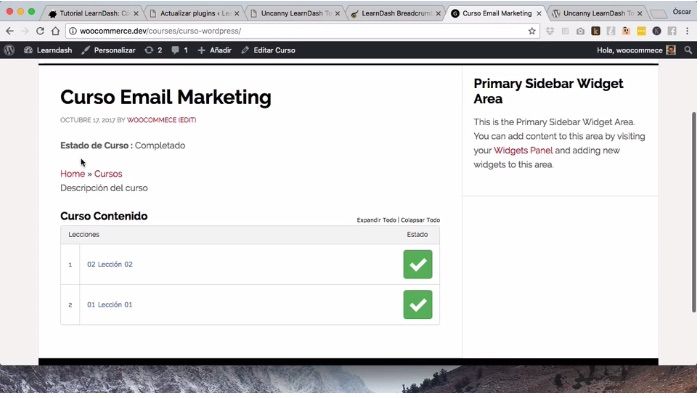
Task: Click the Óscar profile button
Action: [682, 12]
